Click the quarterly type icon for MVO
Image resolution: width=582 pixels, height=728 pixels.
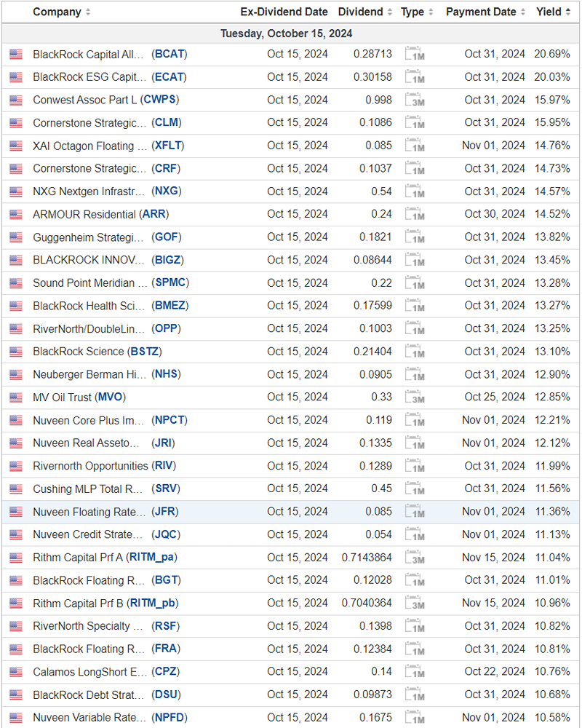[415, 397]
